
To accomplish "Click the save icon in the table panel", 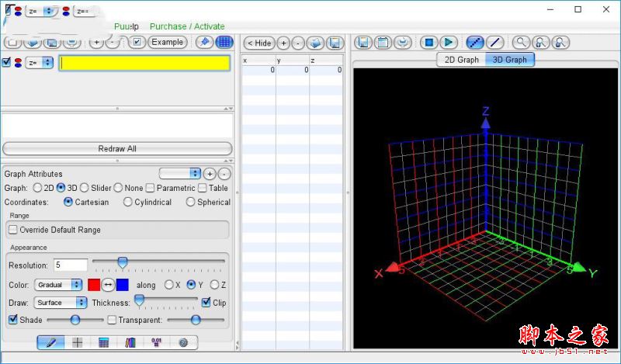I will [x=334, y=43].
